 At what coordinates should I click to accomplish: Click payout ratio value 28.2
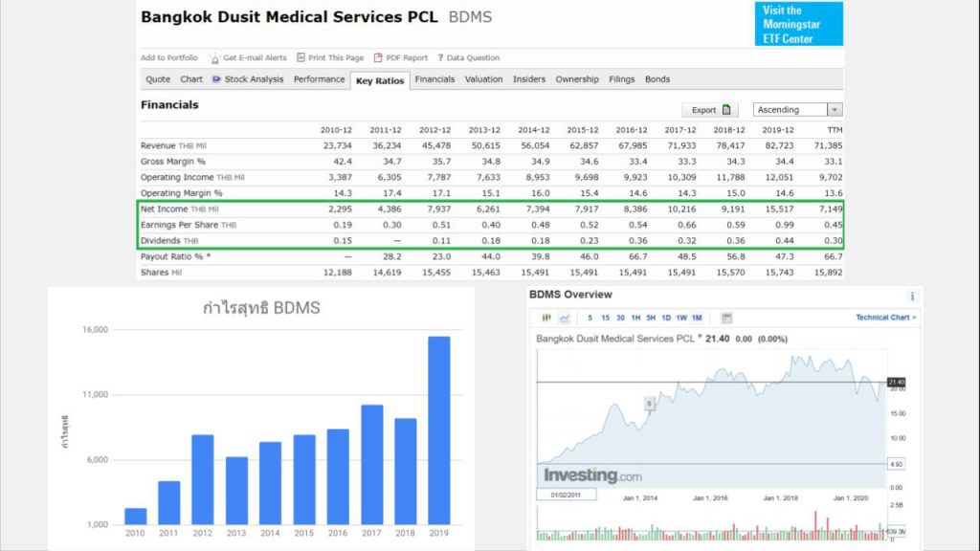coord(391,256)
